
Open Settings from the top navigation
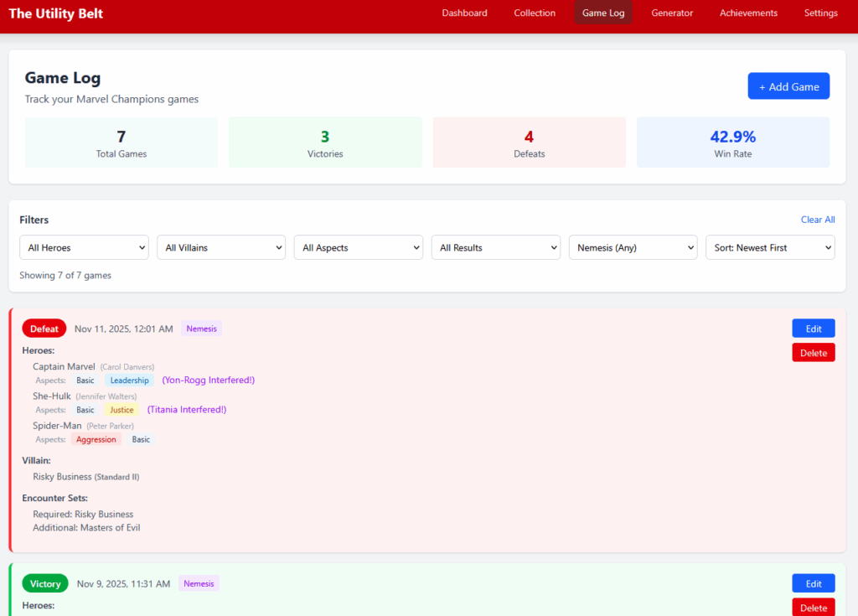(x=820, y=13)
